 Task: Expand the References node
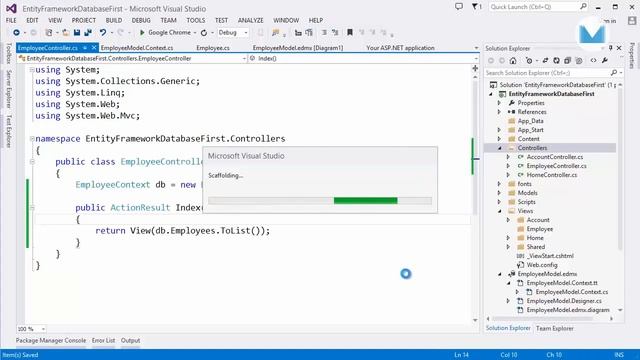[x=499, y=112]
